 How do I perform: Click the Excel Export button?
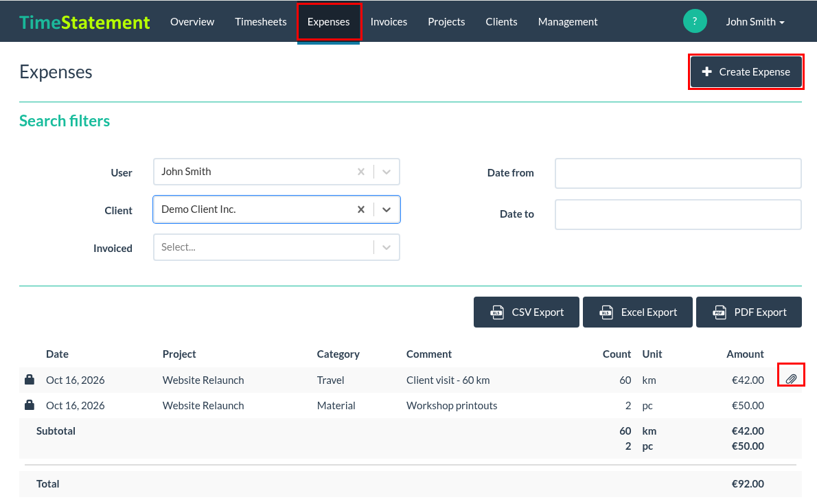pos(638,312)
